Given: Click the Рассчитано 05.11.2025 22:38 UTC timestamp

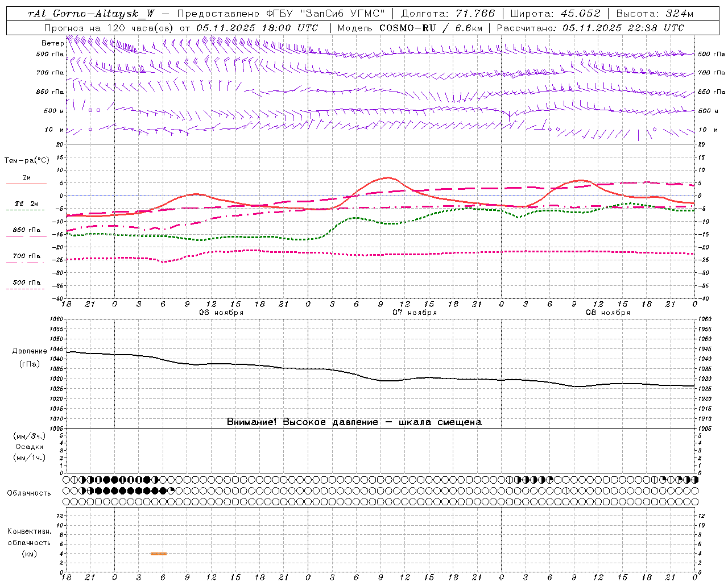Looking at the screenshot, I should pyautogui.click(x=590, y=28).
